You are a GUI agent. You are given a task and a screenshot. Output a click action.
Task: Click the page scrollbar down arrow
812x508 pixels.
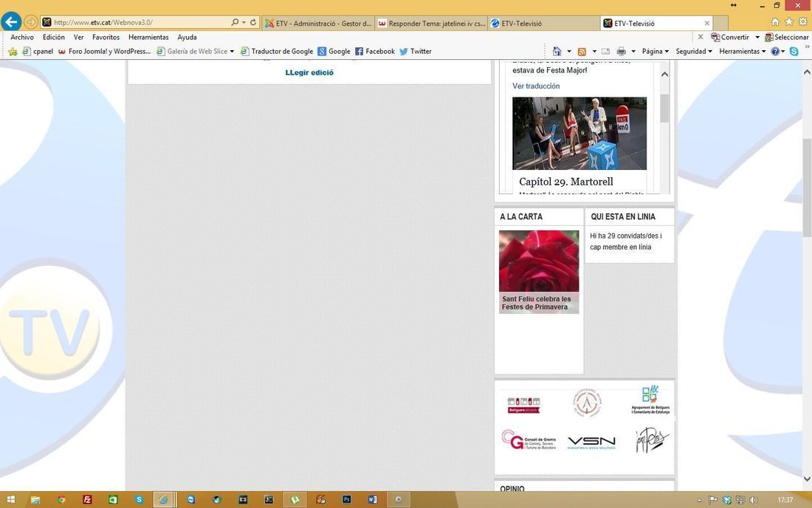click(807, 478)
